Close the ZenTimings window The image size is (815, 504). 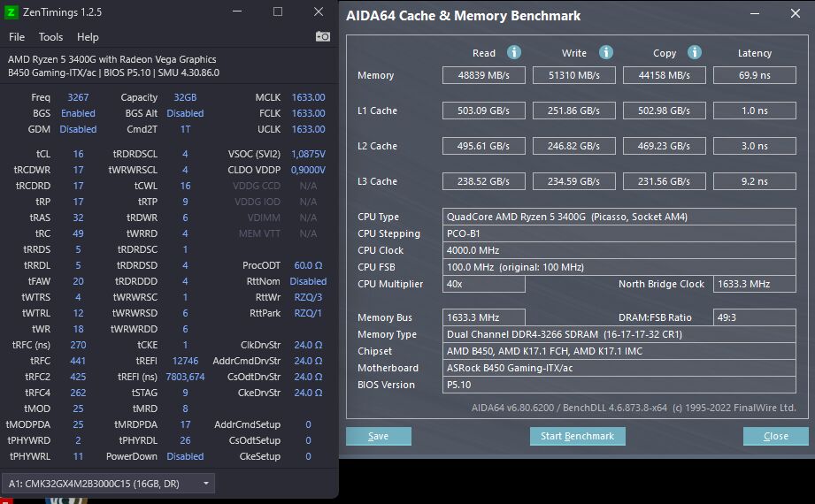coord(318,12)
